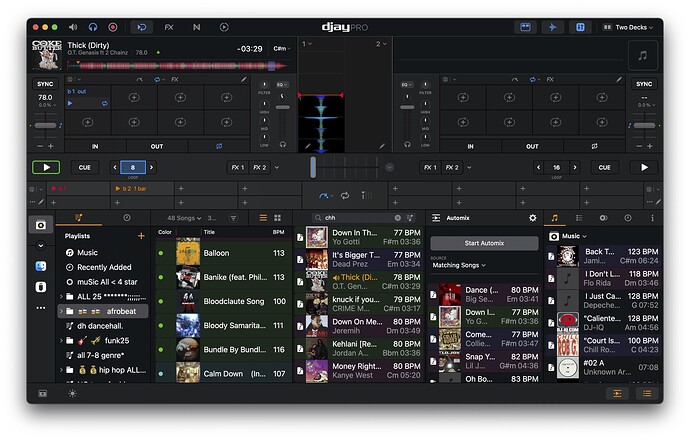Toggle SYNC on the right deck
Image resolution: width=690 pixels, height=439 pixels.
[x=644, y=85]
